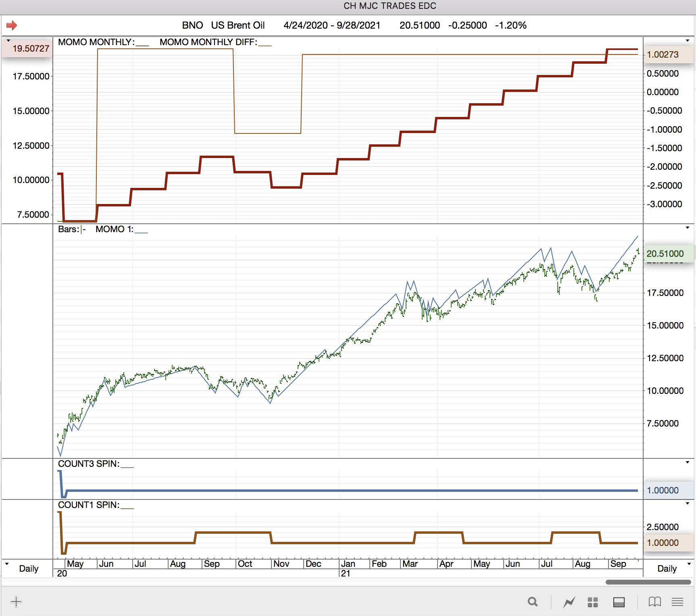The image size is (696, 616).
Task: Select the line chart tool icon
Action: tap(569, 602)
